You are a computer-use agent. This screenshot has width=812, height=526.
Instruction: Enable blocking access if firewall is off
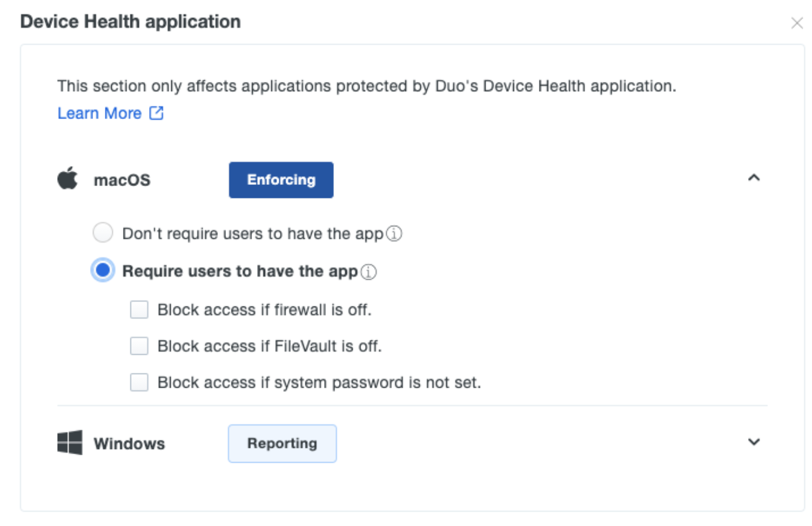click(139, 310)
